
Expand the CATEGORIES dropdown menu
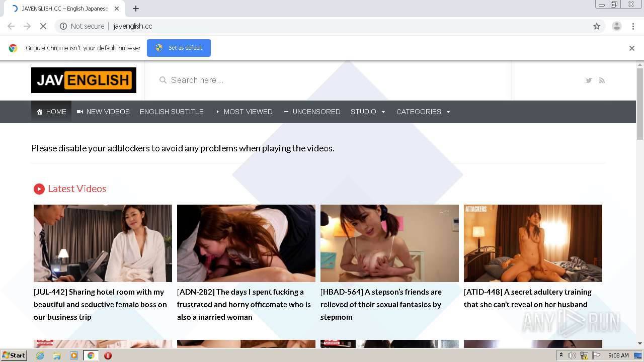tap(423, 112)
